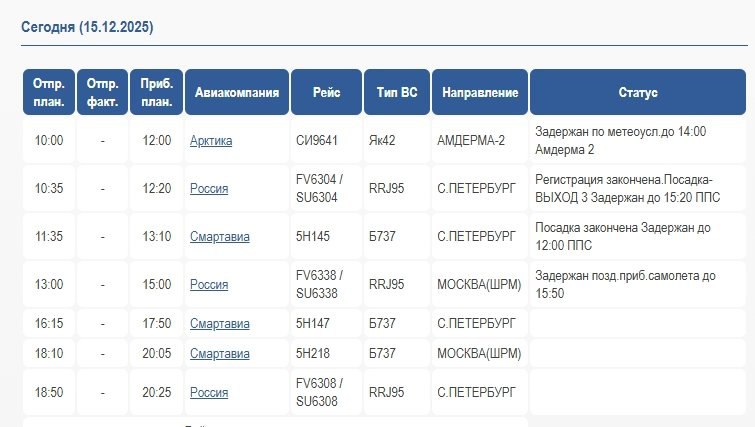Screen dimensions: 755x427
Task: Click Россия link for flight FV6308
Action: [x=209, y=392]
